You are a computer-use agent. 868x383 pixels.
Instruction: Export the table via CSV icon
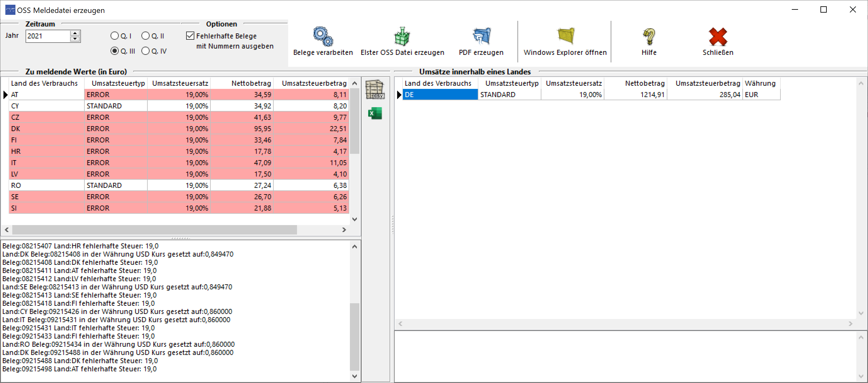click(375, 89)
